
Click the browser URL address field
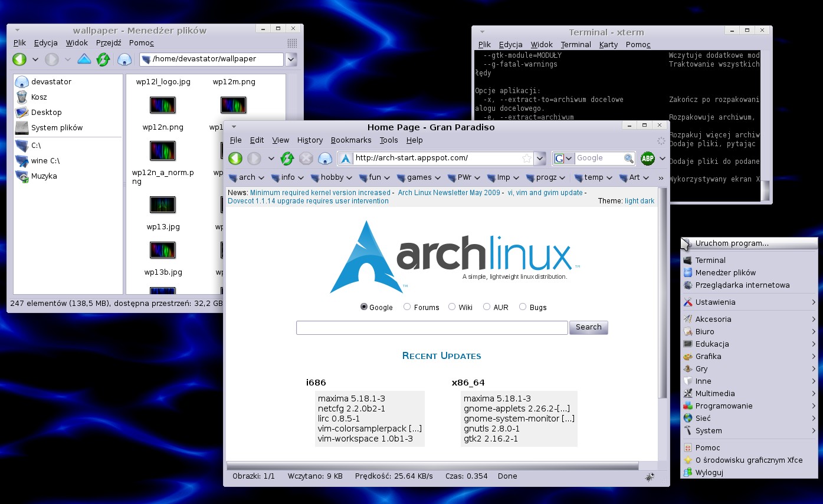click(x=437, y=158)
